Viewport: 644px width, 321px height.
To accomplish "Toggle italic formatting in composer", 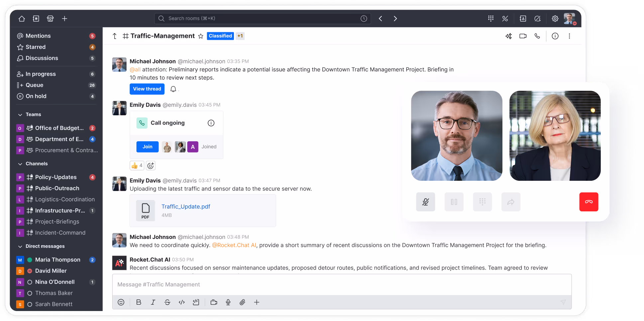I will coord(153,302).
